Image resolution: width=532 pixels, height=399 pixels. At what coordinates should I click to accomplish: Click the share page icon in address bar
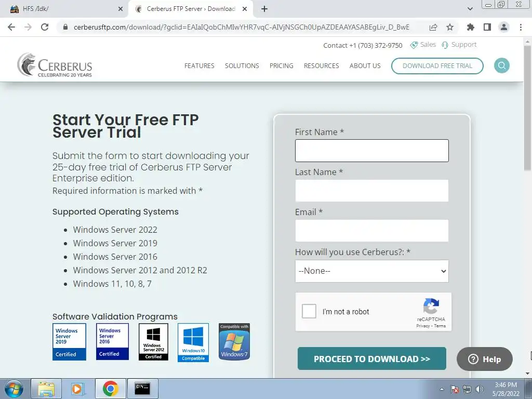pyautogui.click(x=433, y=27)
